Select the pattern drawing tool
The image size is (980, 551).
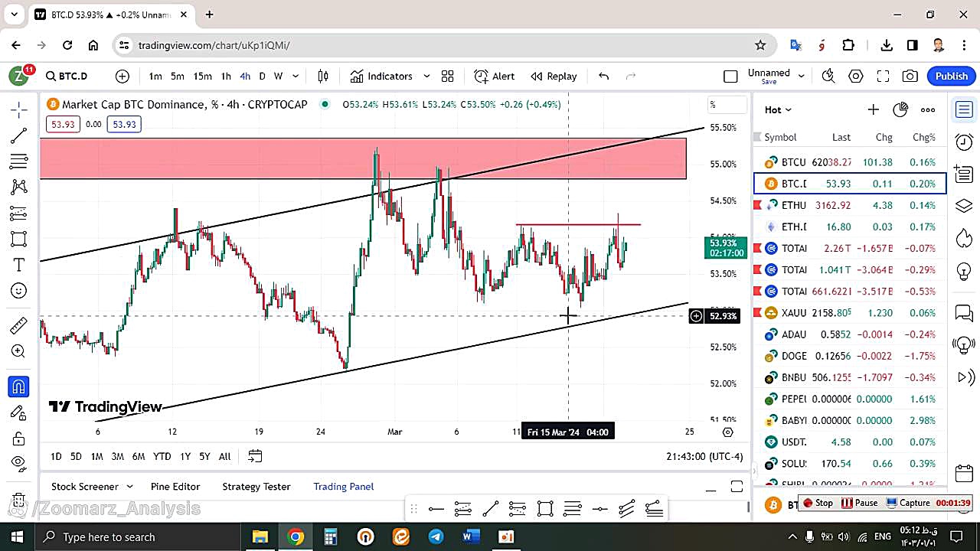(19, 187)
